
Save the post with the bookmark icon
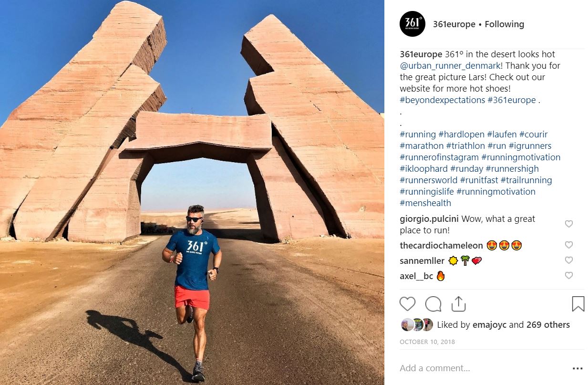pos(578,304)
